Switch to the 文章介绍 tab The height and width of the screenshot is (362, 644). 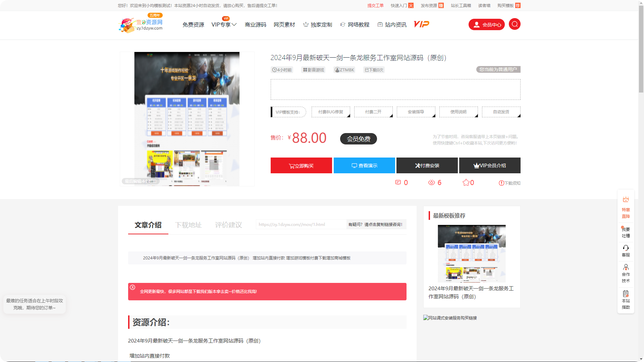148,225
